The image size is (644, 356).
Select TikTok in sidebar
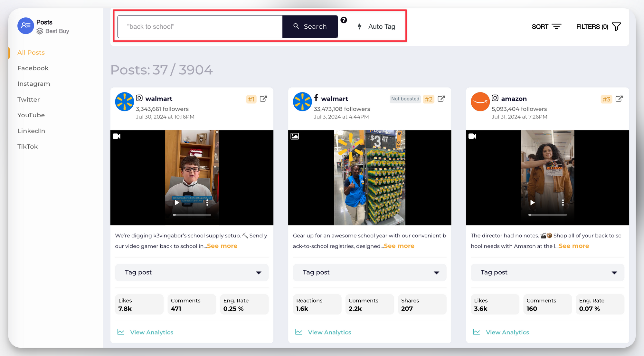coord(28,147)
